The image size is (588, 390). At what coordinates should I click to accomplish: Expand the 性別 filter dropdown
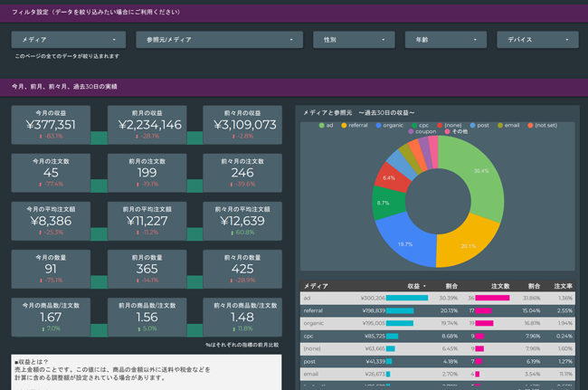point(354,40)
